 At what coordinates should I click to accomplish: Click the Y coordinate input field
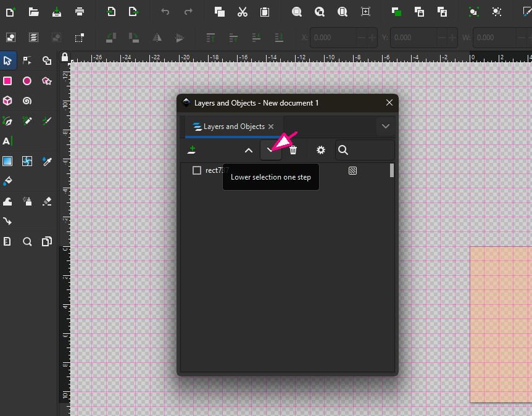(x=414, y=37)
